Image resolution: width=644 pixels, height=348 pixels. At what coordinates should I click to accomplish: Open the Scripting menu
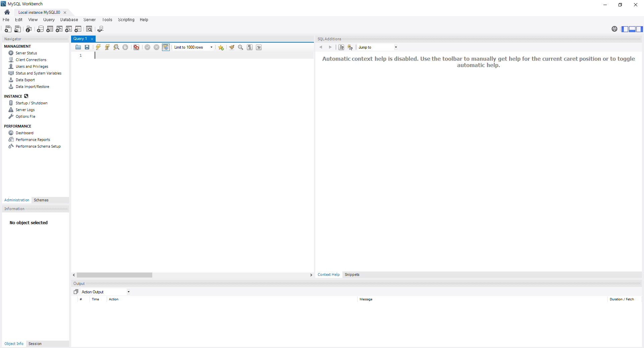[126, 20]
